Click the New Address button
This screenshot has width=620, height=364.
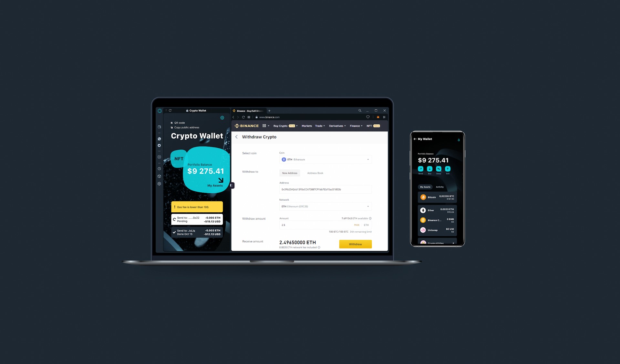[x=289, y=173]
